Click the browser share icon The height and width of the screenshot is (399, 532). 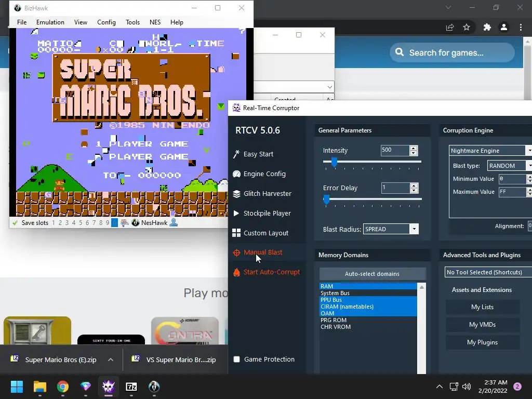coord(450,27)
